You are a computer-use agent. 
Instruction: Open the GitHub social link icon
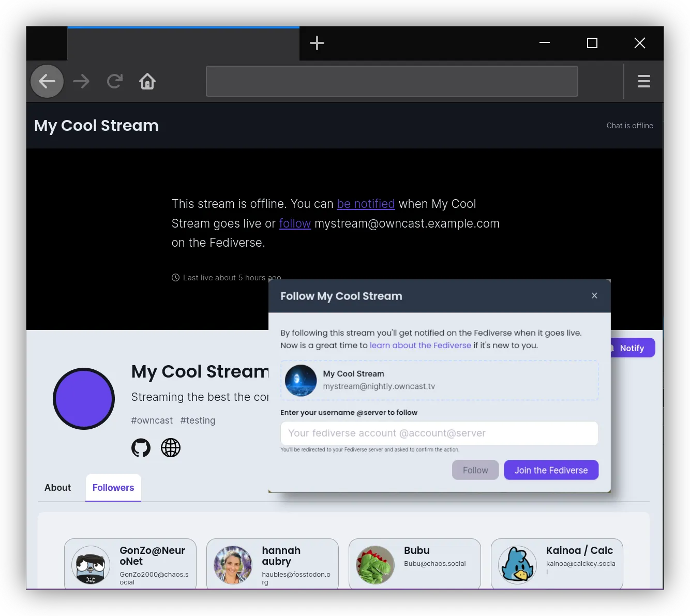tap(141, 447)
